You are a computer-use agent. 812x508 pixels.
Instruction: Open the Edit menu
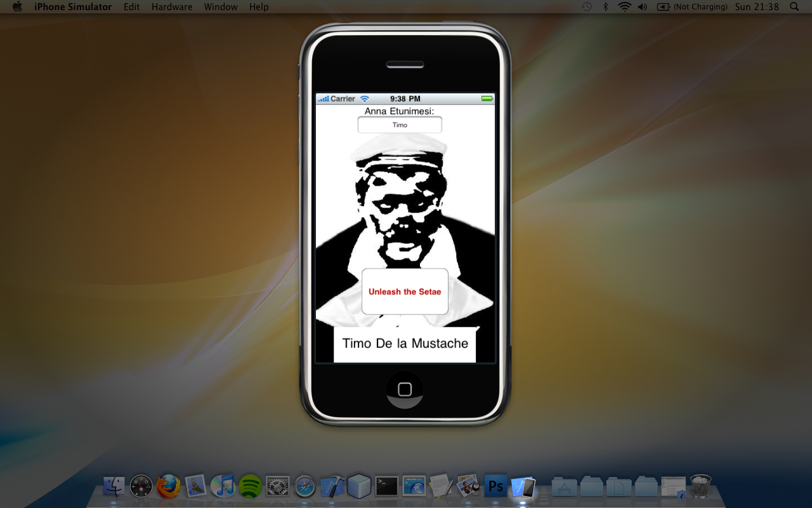[x=132, y=7]
